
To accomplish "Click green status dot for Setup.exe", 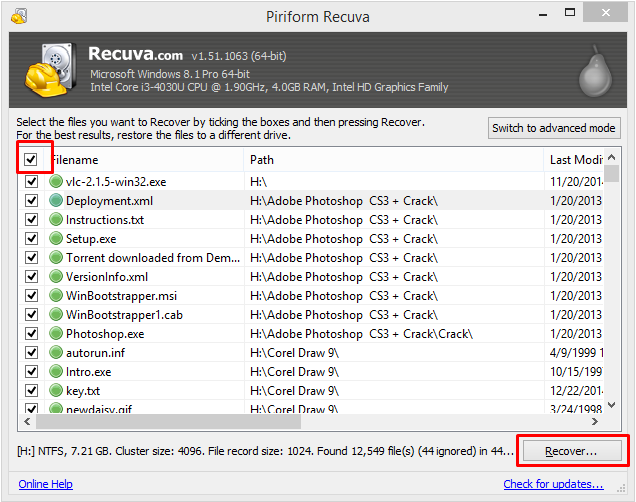I will (x=56, y=238).
